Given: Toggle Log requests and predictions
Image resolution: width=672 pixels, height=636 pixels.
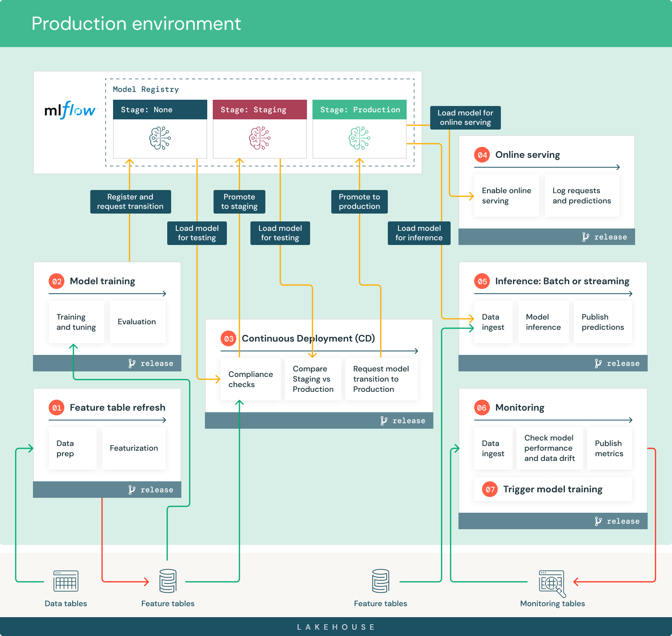Looking at the screenshot, I should (582, 196).
